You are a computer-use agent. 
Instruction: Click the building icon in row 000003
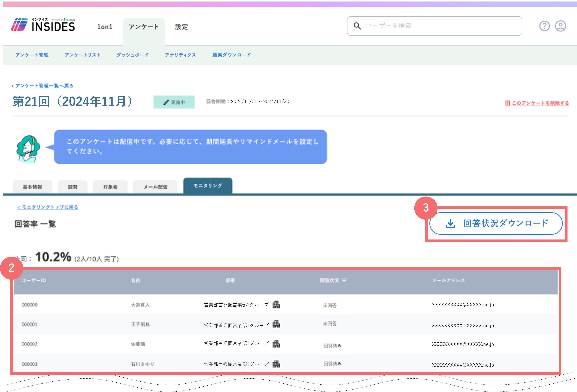point(276,364)
